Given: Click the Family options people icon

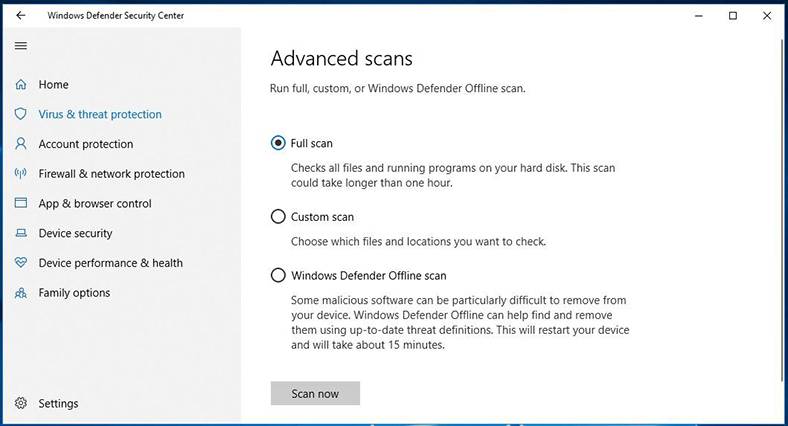Looking at the screenshot, I should [x=21, y=292].
